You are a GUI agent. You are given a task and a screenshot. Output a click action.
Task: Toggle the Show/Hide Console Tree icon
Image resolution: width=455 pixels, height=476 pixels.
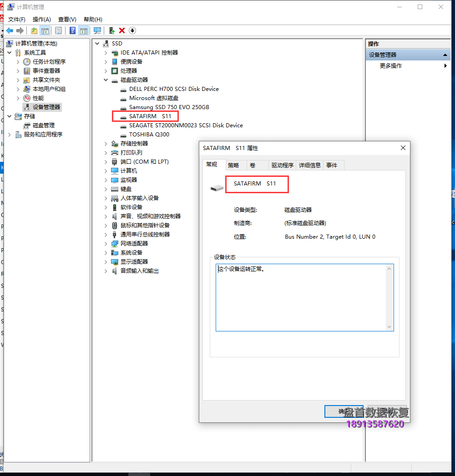(45, 30)
